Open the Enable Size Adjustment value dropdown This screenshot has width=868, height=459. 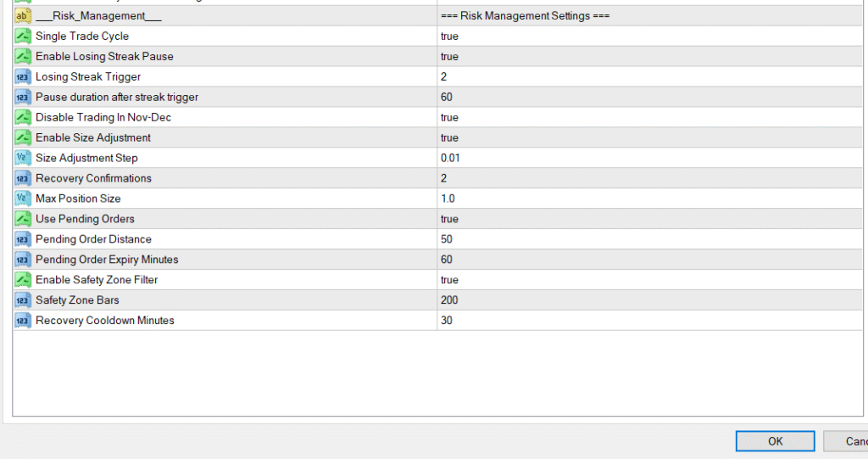pyautogui.click(x=449, y=138)
